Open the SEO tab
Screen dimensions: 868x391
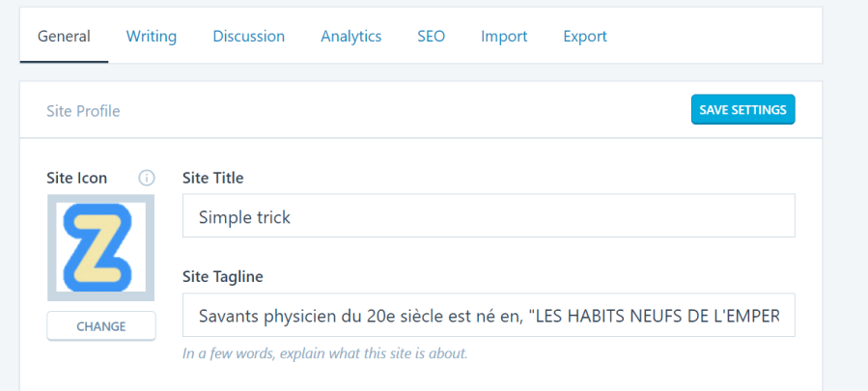[x=432, y=37]
